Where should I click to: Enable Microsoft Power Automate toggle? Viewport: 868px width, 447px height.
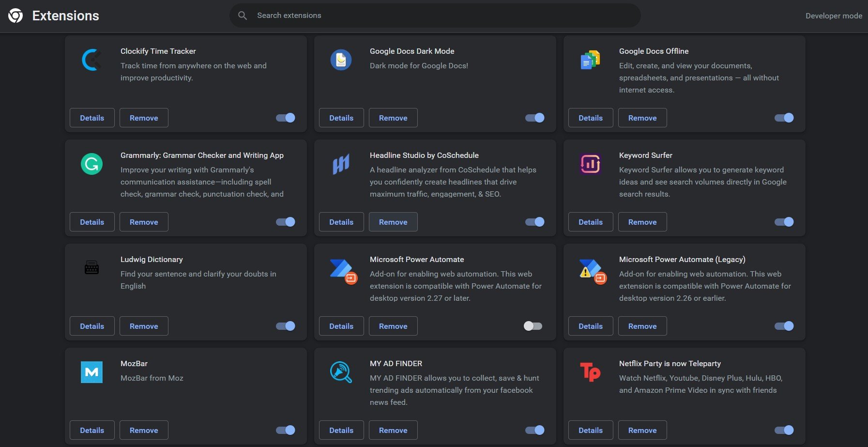tap(533, 326)
